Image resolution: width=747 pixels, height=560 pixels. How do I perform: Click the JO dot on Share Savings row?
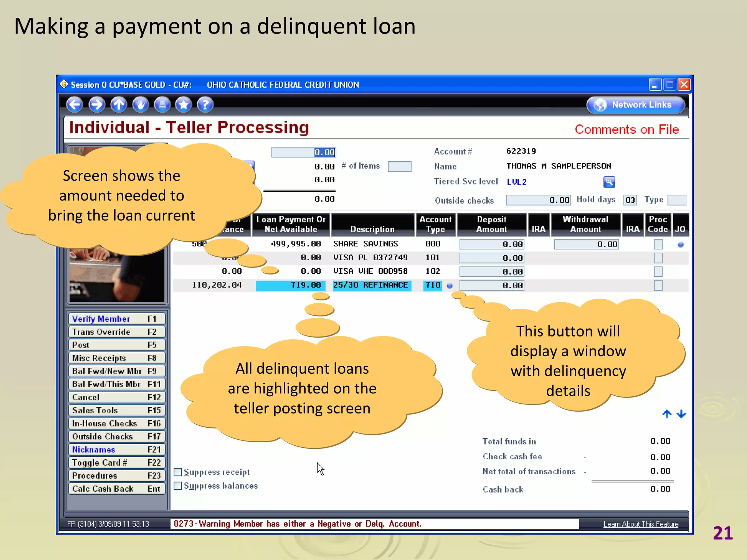(x=681, y=245)
